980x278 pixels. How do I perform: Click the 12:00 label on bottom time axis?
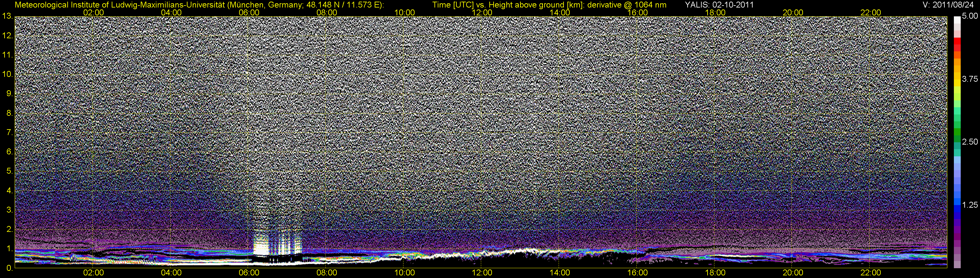pos(482,273)
